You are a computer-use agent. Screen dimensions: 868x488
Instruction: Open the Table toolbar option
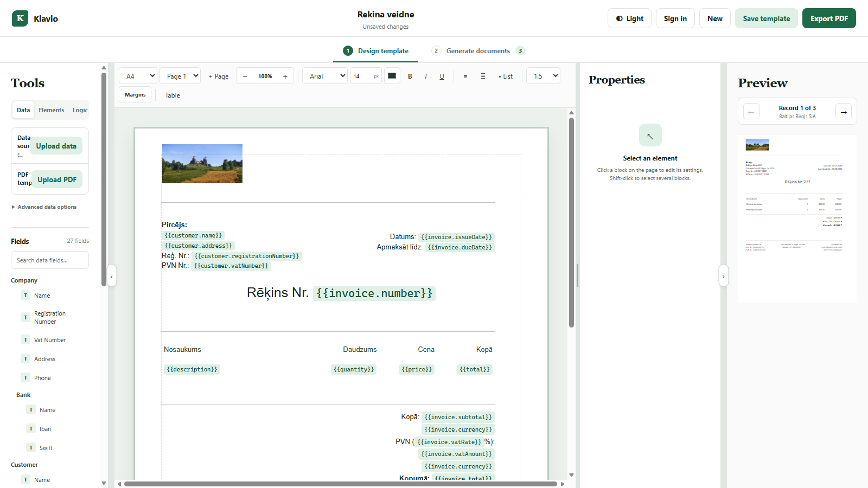pyautogui.click(x=173, y=95)
